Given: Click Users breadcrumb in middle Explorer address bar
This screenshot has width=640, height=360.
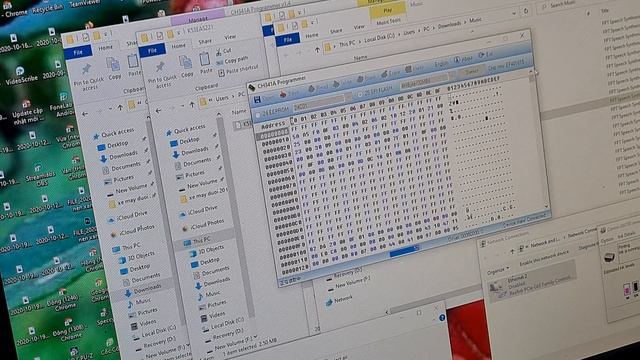Looking at the screenshot, I should 222,98.
